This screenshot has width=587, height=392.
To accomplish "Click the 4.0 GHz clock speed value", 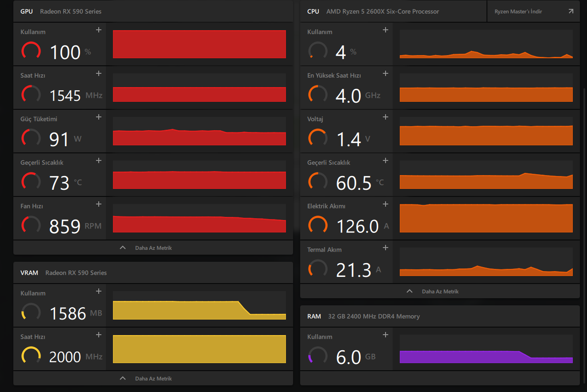I will (x=358, y=96).
